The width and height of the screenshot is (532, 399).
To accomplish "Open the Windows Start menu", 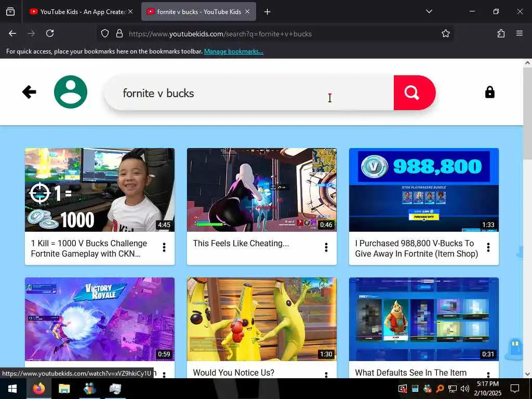I will pyautogui.click(x=12, y=389).
